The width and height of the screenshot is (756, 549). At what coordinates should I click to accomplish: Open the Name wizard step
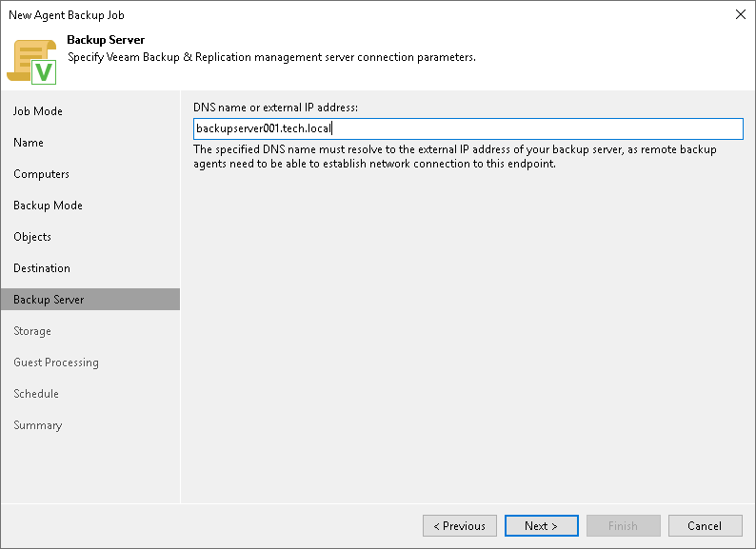(x=29, y=143)
